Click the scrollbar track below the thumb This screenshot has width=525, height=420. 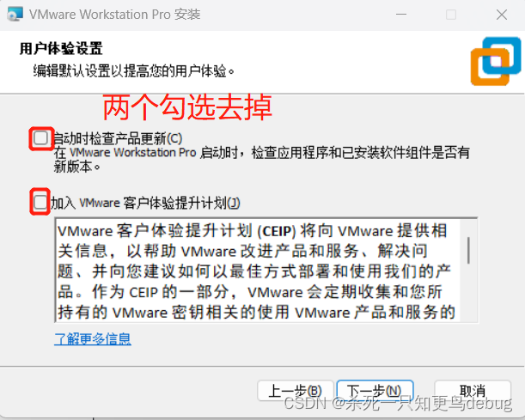pyautogui.click(x=468, y=293)
